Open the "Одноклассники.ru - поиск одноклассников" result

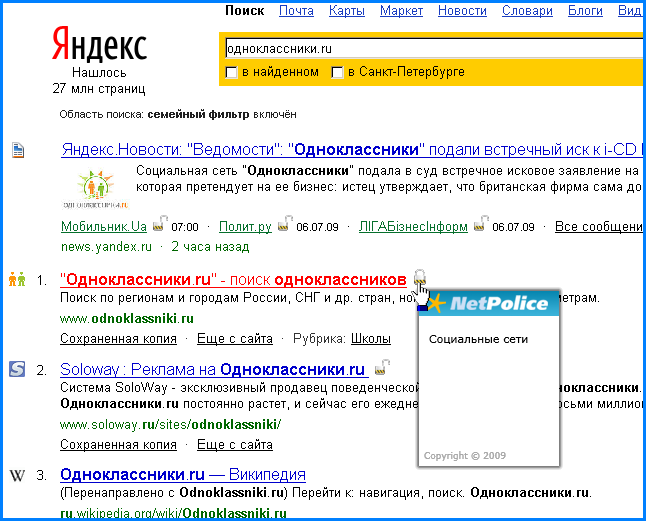pyautogui.click(x=233, y=280)
